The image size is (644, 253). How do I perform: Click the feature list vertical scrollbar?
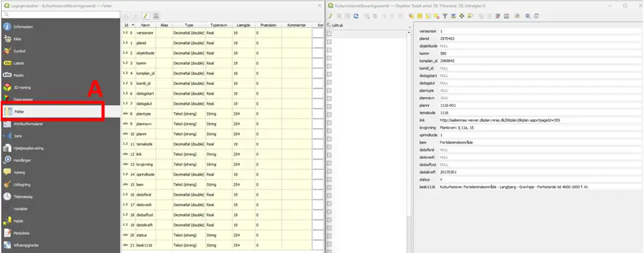click(409, 141)
